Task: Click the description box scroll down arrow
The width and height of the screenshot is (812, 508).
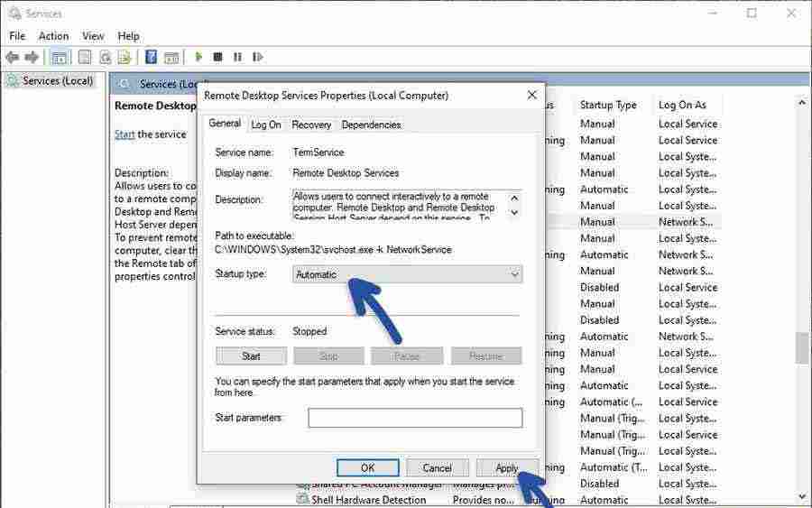Action: pos(514,212)
